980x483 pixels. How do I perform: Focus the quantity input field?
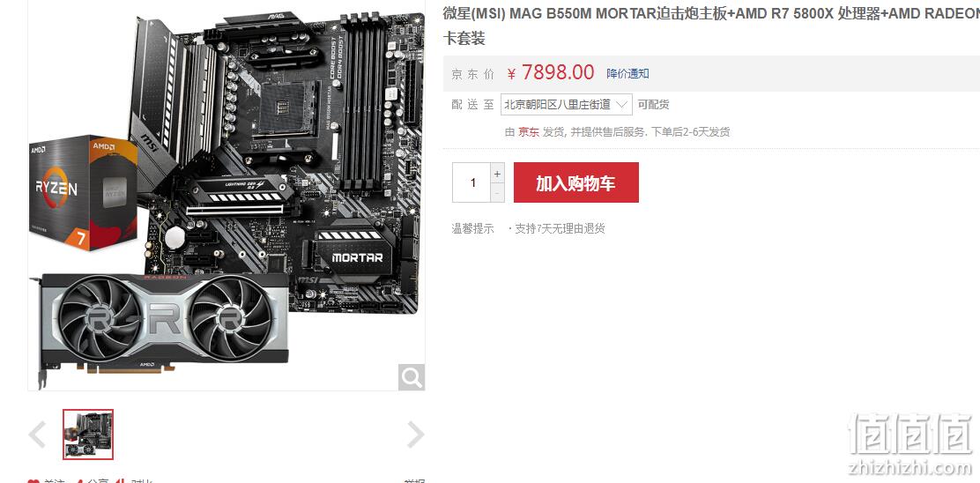(471, 182)
